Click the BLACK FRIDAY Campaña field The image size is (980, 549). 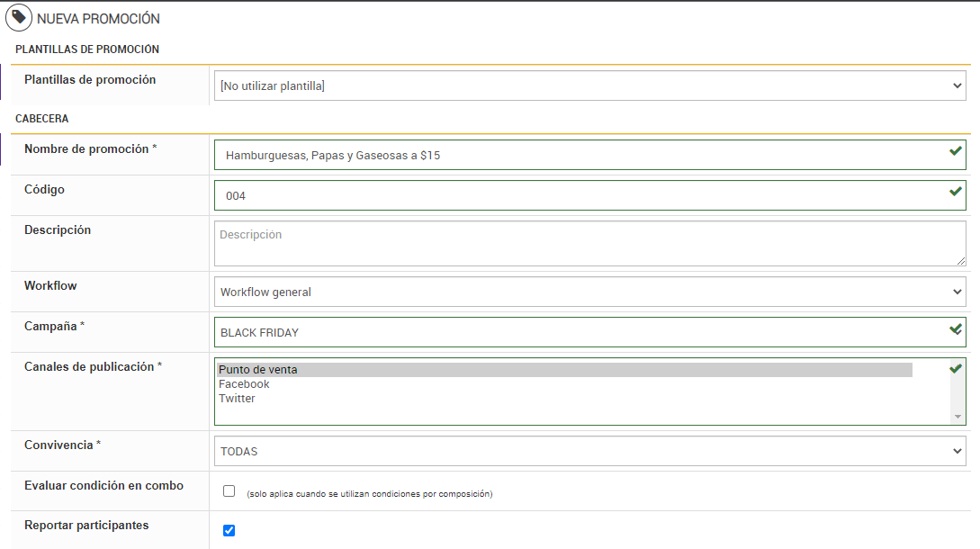[576, 332]
